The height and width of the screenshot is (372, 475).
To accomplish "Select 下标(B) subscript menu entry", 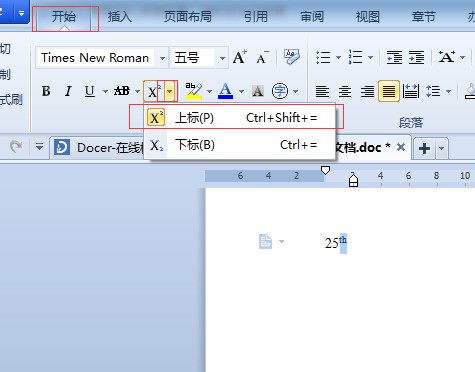I will click(x=239, y=145).
